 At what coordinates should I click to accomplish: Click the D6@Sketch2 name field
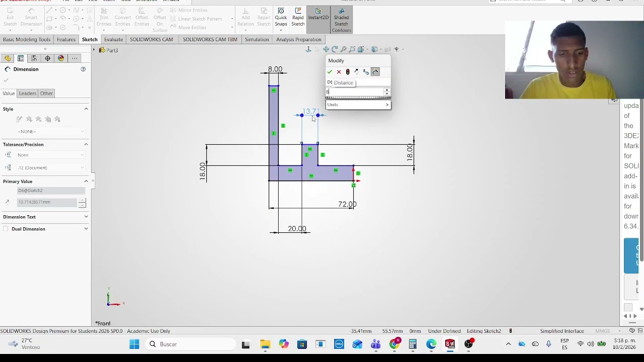[x=51, y=191]
